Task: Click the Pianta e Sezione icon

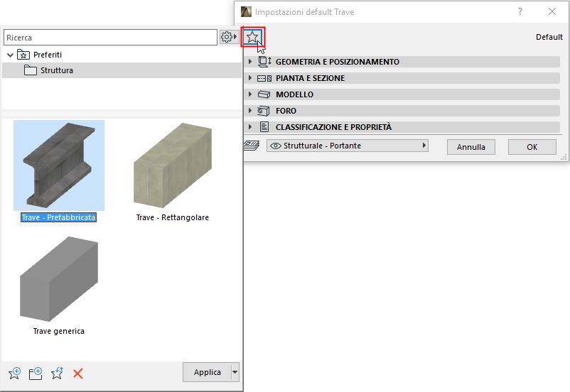Action: click(264, 78)
